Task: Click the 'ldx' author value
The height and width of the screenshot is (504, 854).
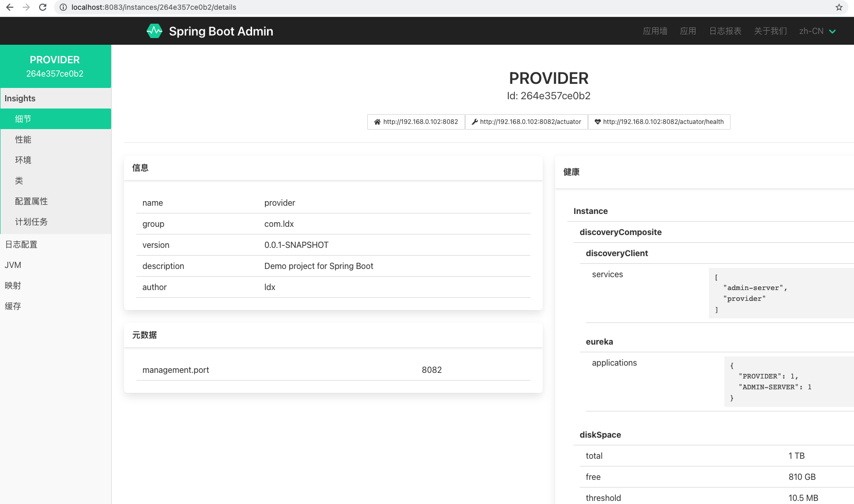Action: [270, 287]
